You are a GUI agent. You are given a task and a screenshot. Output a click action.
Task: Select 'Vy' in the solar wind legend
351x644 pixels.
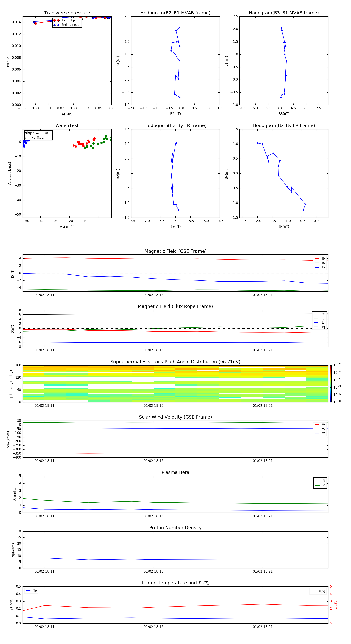[x=320, y=429]
